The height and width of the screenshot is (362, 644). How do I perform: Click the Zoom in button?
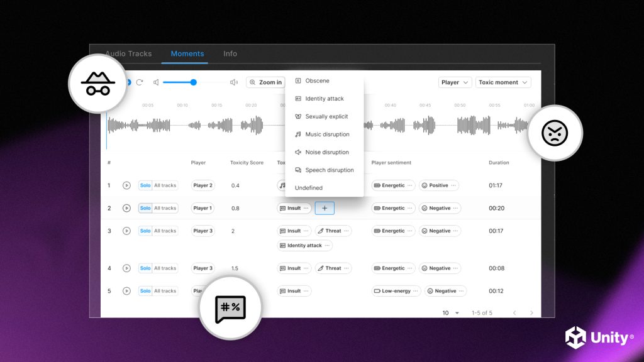pos(265,82)
